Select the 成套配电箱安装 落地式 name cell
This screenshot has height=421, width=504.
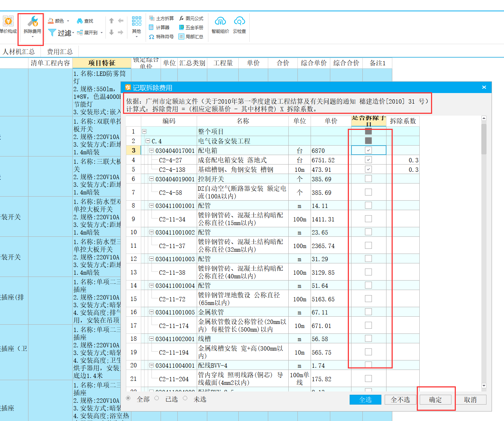[x=243, y=160]
